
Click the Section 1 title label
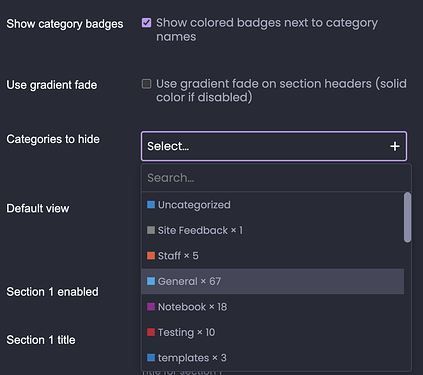[41, 340]
